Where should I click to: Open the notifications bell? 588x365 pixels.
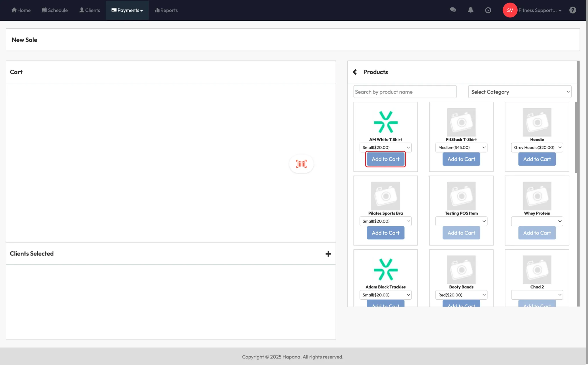click(470, 10)
